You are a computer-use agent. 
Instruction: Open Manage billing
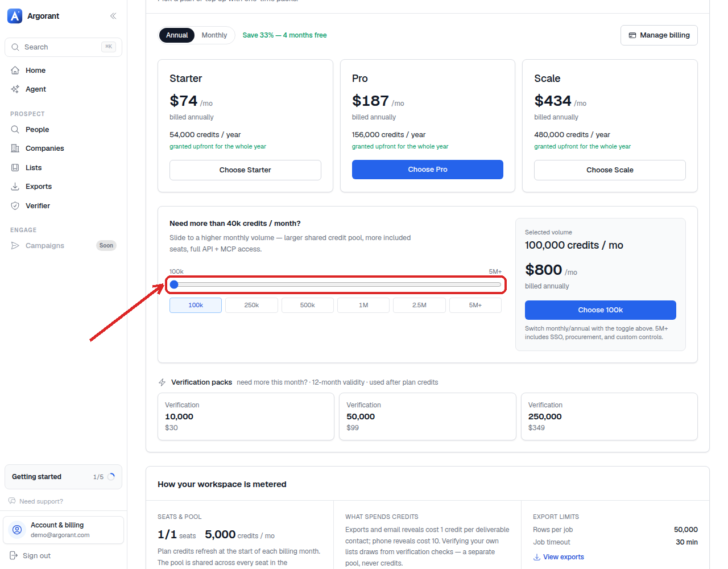659,35
